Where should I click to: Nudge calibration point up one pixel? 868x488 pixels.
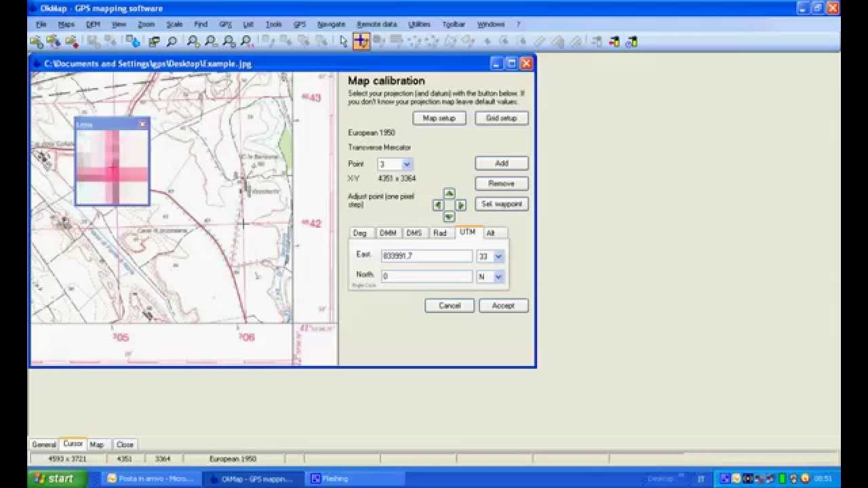pos(449,194)
